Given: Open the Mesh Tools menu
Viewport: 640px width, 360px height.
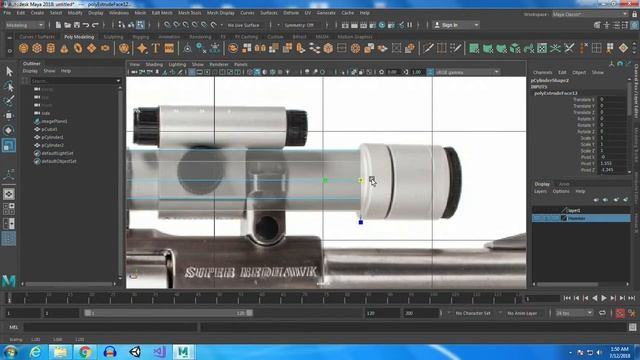Looking at the screenshot, I should click(189, 13).
